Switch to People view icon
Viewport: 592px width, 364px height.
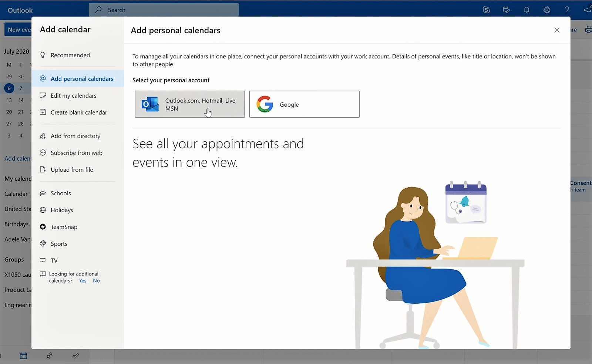(x=49, y=356)
